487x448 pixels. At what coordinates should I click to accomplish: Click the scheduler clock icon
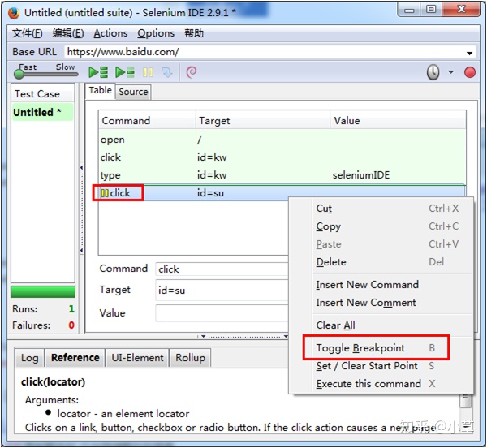point(434,72)
